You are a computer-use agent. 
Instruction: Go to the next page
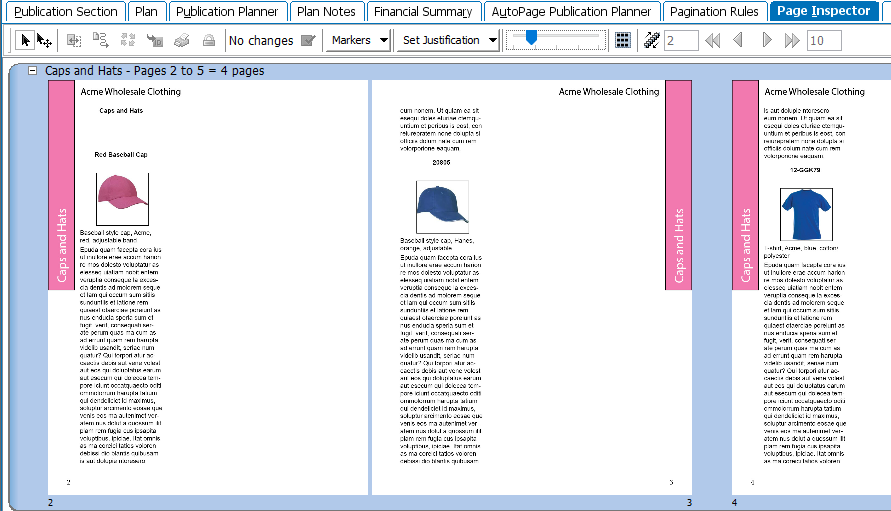click(767, 41)
